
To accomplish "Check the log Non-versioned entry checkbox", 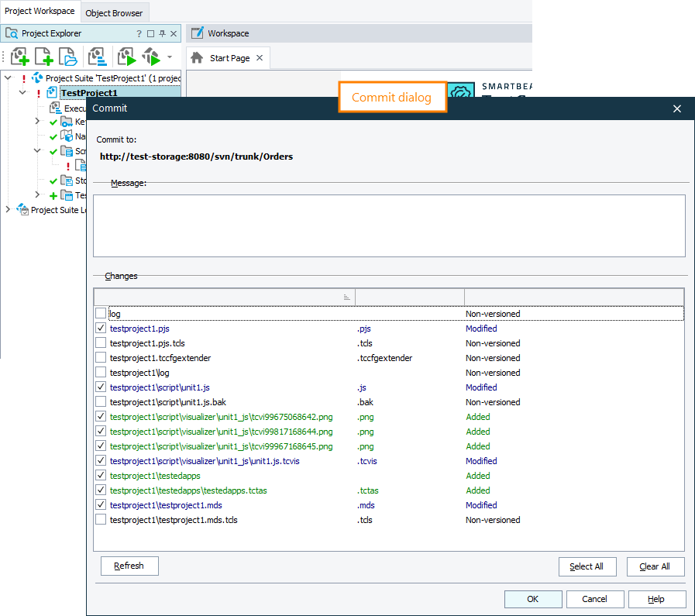I will click(x=101, y=313).
